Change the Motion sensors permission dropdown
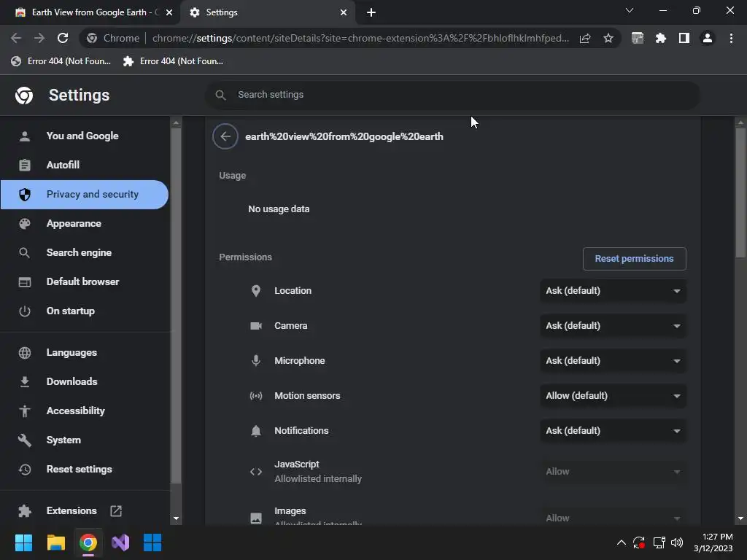This screenshot has height=560, width=747. (x=613, y=396)
